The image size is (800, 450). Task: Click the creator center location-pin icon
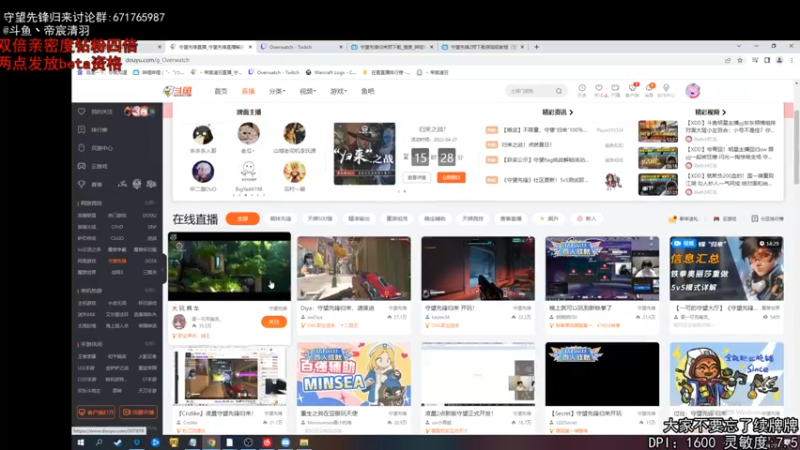(x=666, y=88)
